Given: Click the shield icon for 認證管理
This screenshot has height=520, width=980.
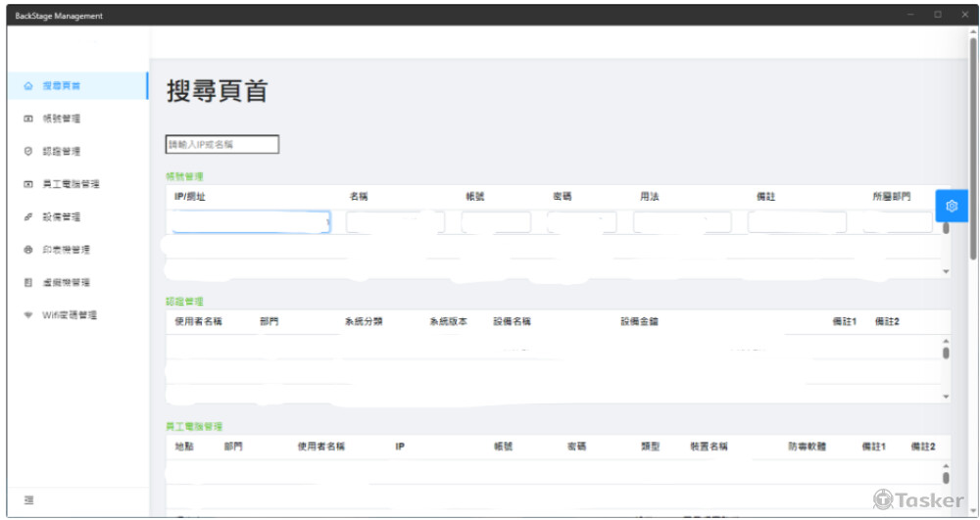Looking at the screenshot, I should (28, 152).
